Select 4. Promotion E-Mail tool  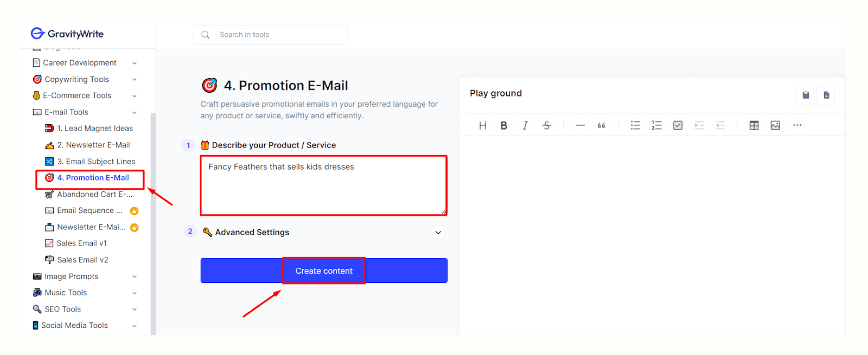tap(87, 178)
